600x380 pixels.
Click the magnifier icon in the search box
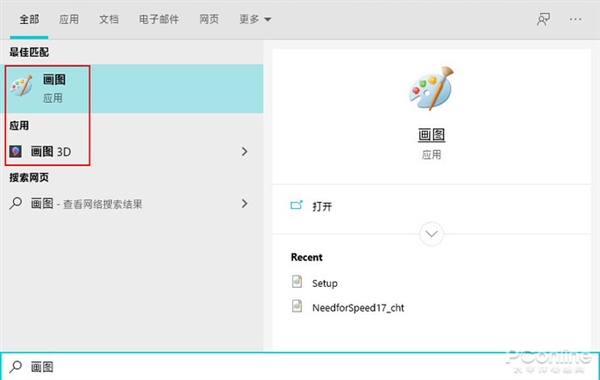tap(16, 367)
